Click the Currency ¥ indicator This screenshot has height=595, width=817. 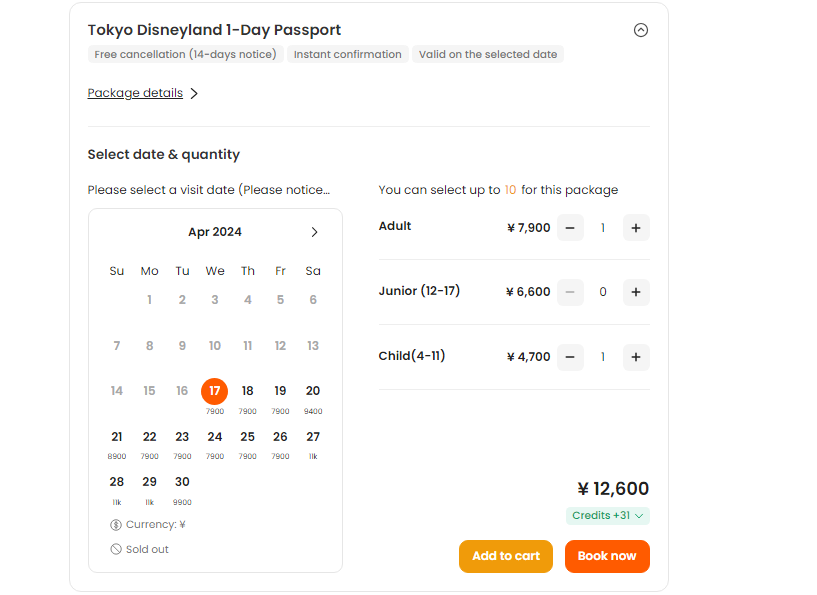point(148,525)
